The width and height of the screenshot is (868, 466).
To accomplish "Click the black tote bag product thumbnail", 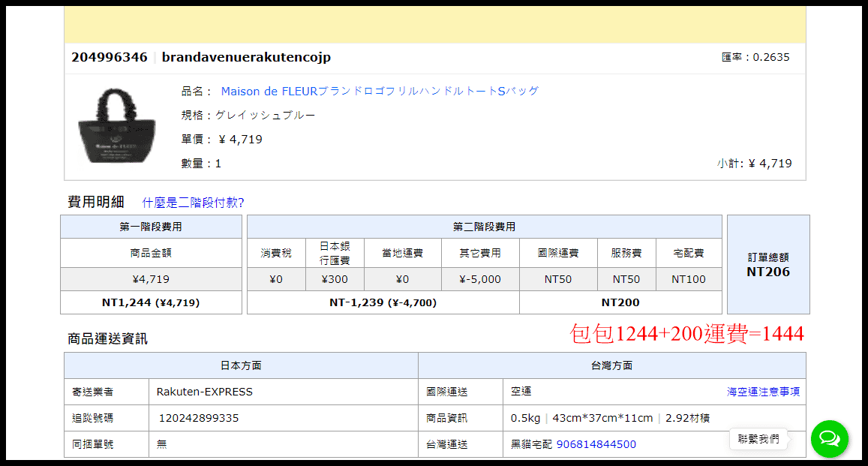I will tap(116, 128).
